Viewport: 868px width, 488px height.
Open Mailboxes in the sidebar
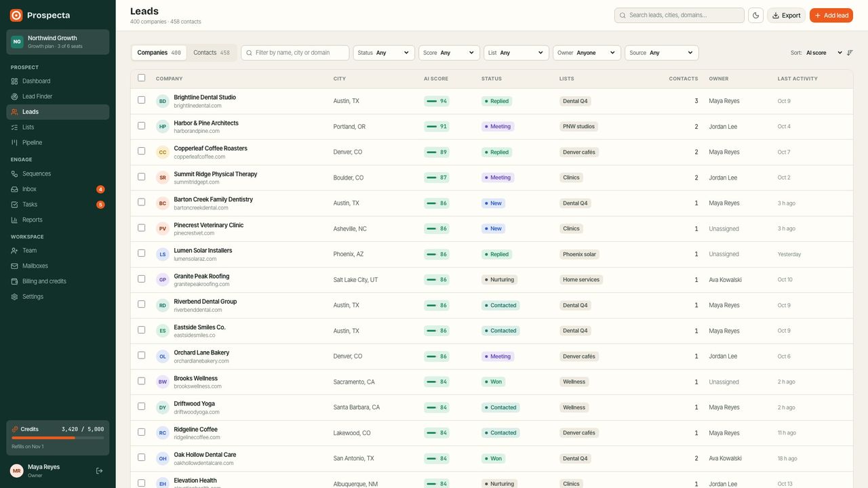pyautogui.click(x=58, y=266)
